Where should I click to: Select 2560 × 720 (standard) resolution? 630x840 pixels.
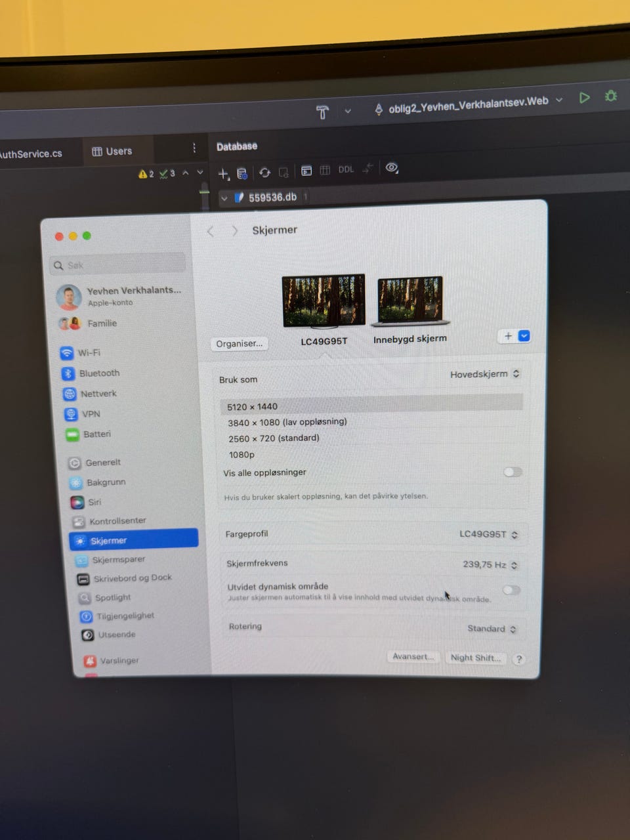274,438
